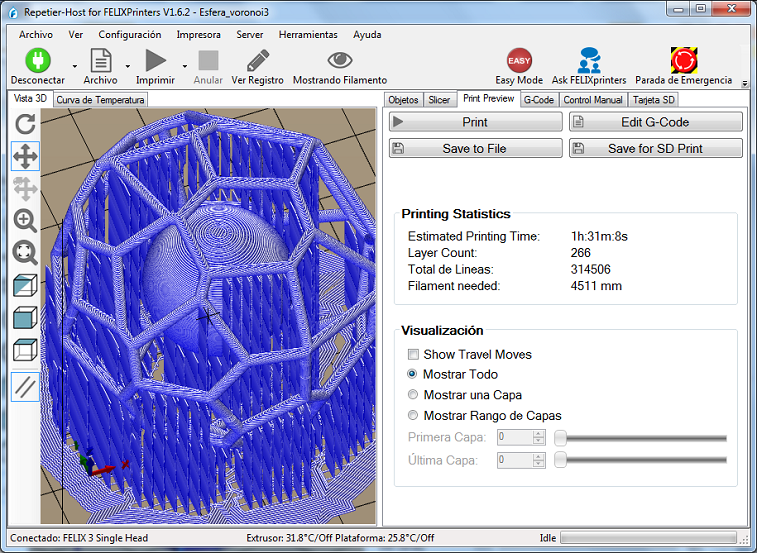Click the estimated time value 1h:31m:8s

[x=599, y=236]
